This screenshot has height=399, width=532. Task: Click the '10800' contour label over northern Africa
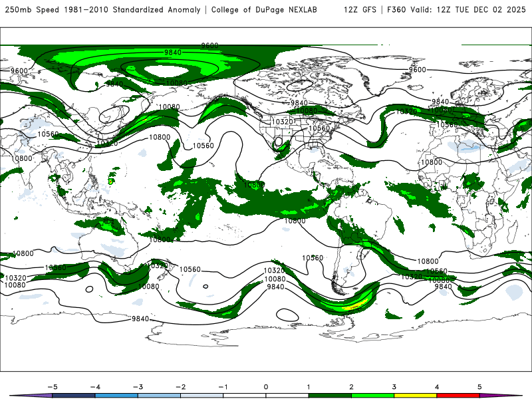click(x=432, y=162)
